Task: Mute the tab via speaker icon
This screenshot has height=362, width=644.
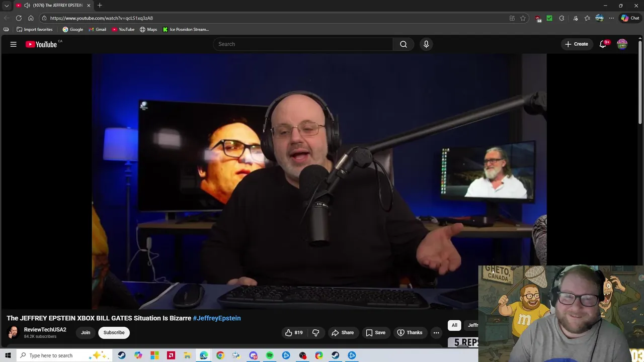Action: (27, 6)
